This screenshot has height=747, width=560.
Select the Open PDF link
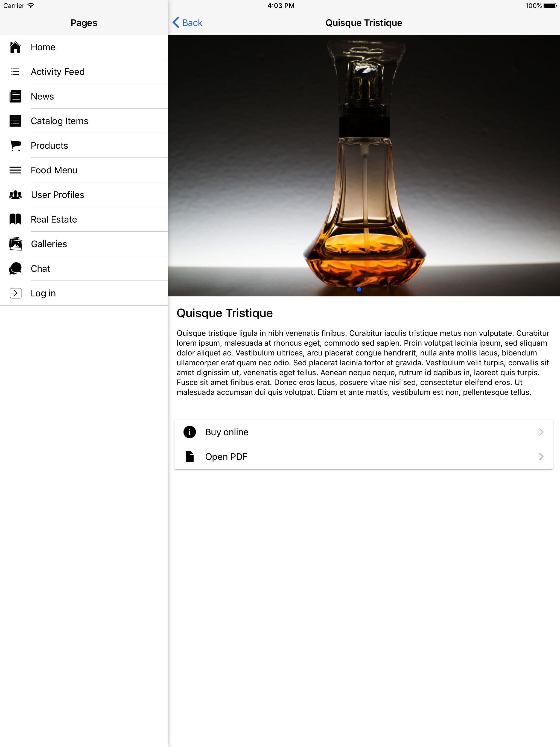point(363,457)
